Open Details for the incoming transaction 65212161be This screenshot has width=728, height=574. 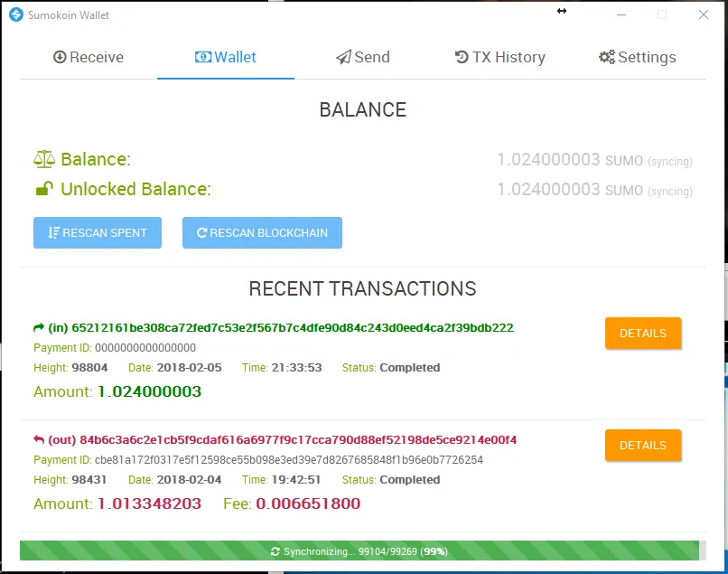(643, 334)
